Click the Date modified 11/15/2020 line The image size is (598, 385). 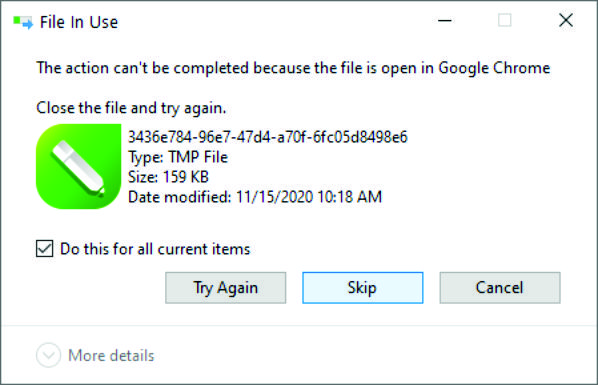tap(255, 197)
